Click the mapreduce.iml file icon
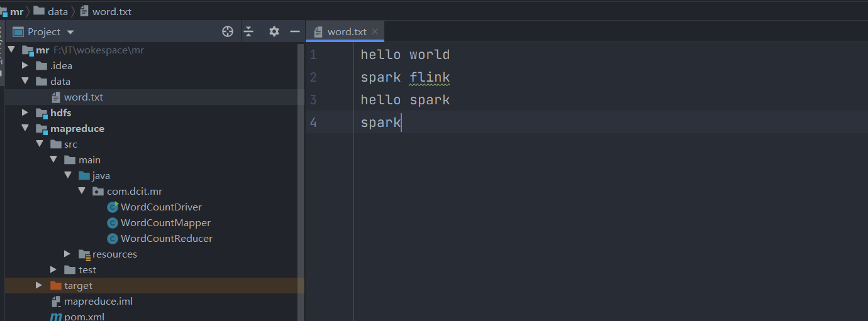868x321 pixels. tap(56, 301)
